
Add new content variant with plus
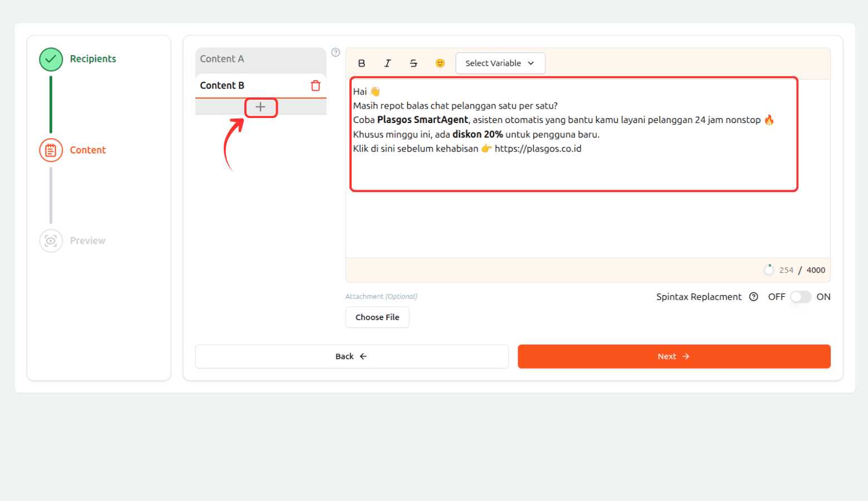[x=260, y=107]
